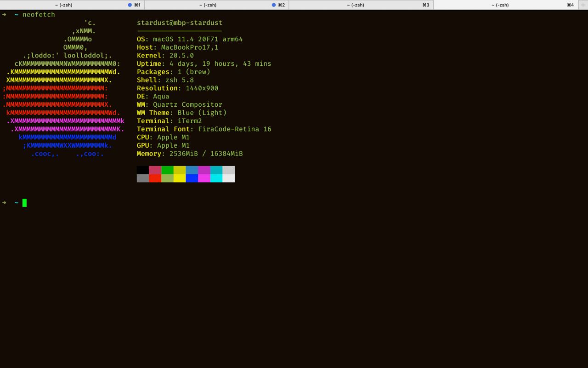Image resolution: width=588 pixels, height=368 pixels.
Task: Click the bright magenta block in the lower palette row
Action: click(x=204, y=178)
